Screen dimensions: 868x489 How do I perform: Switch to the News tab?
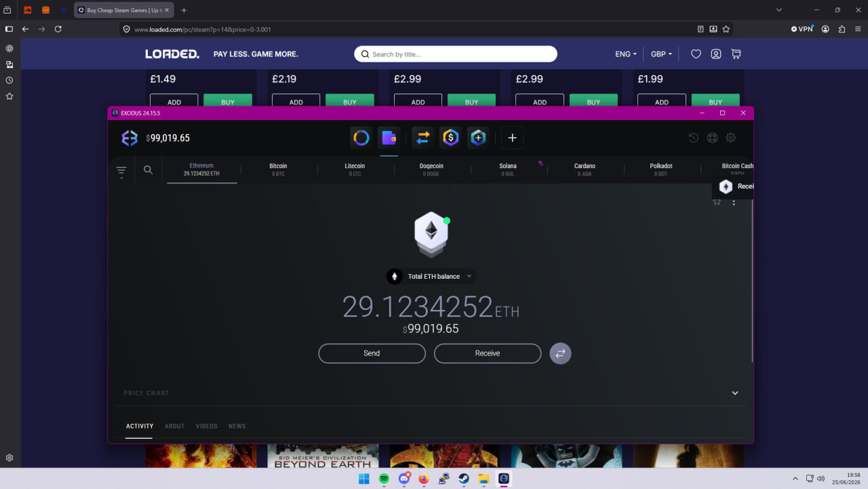point(237,427)
